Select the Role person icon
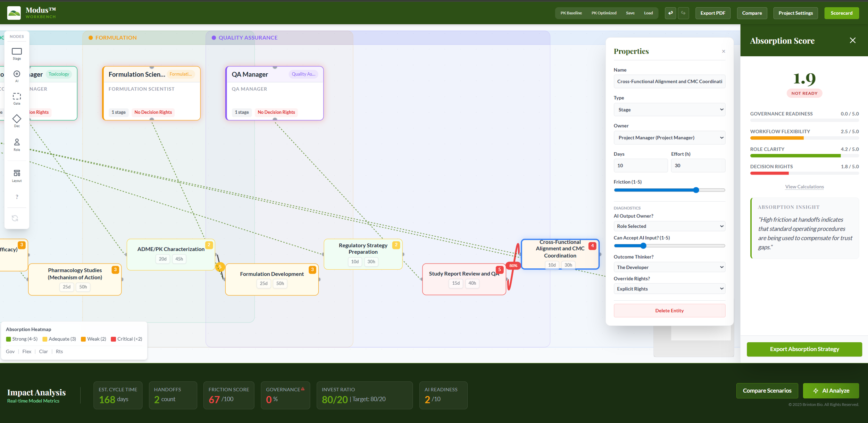The width and height of the screenshot is (868, 423). pyautogui.click(x=17, y=144)
